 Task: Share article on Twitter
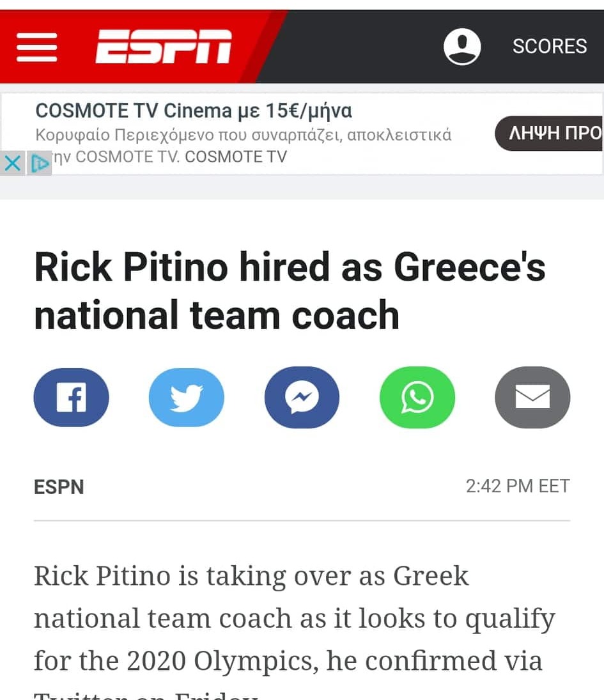coord(187,397)
